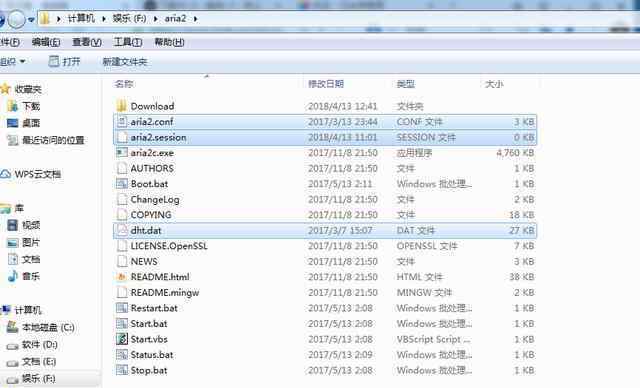Expand the arrow after 计算机 in address bar
Screen dimensions: 640x388
coord(104,19)
